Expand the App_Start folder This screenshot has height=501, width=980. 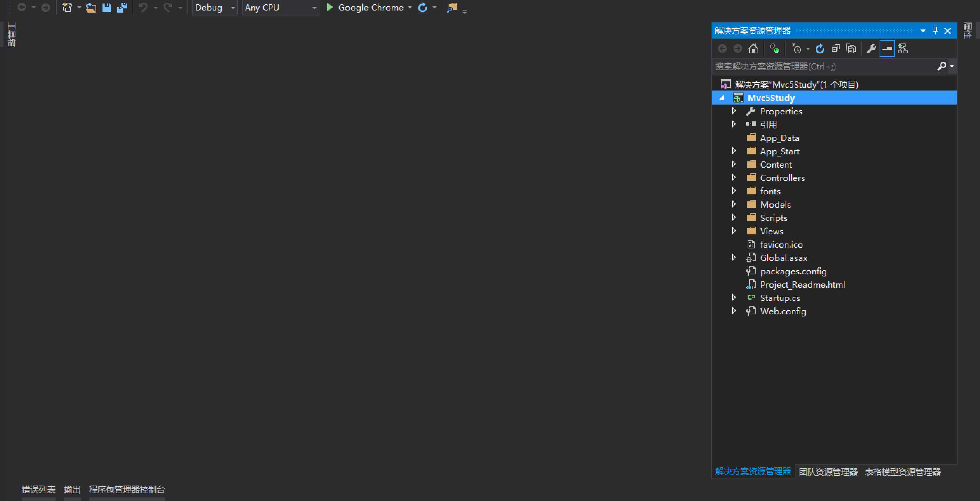click(734, 151)
